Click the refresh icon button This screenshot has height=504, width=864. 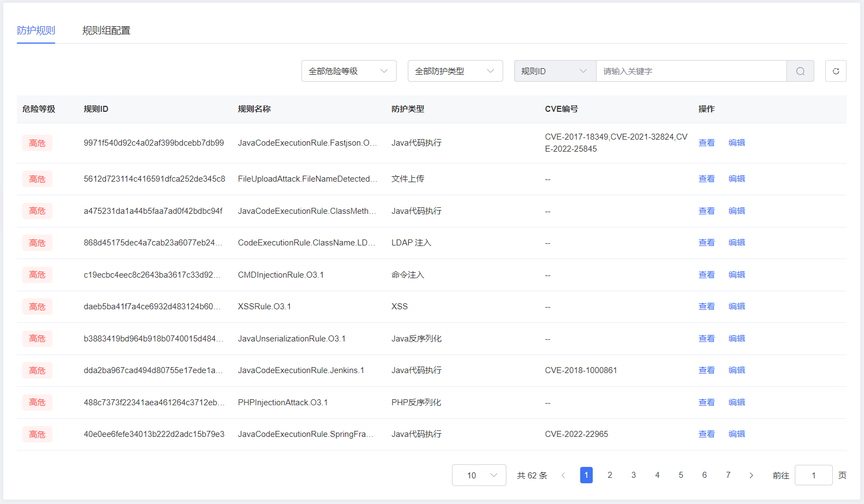click(836, 71)
